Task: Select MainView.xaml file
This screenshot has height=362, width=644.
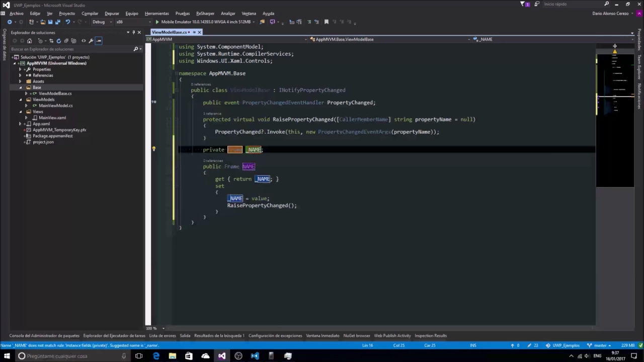Action: (x=52, y=118)
